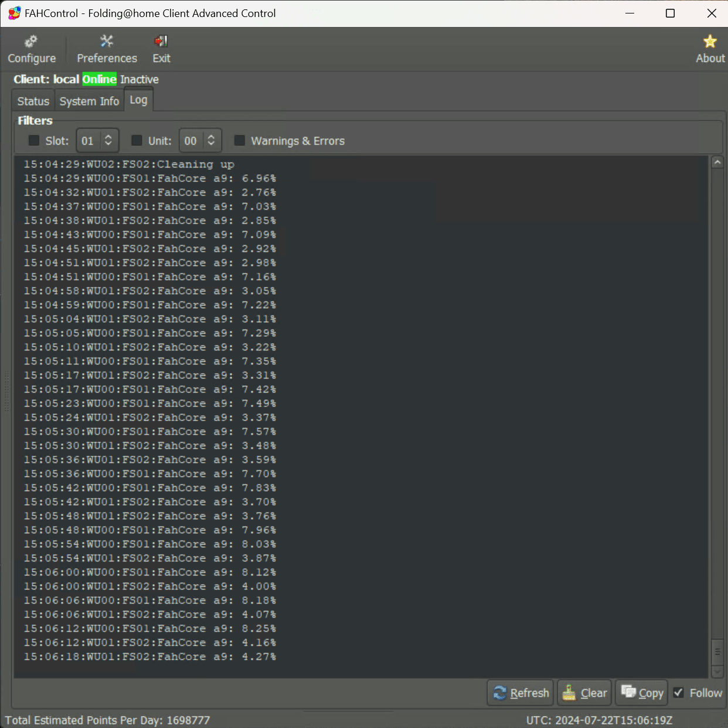
Task: Click the log vertical scrollbar thumb
Action: point(717,652)
